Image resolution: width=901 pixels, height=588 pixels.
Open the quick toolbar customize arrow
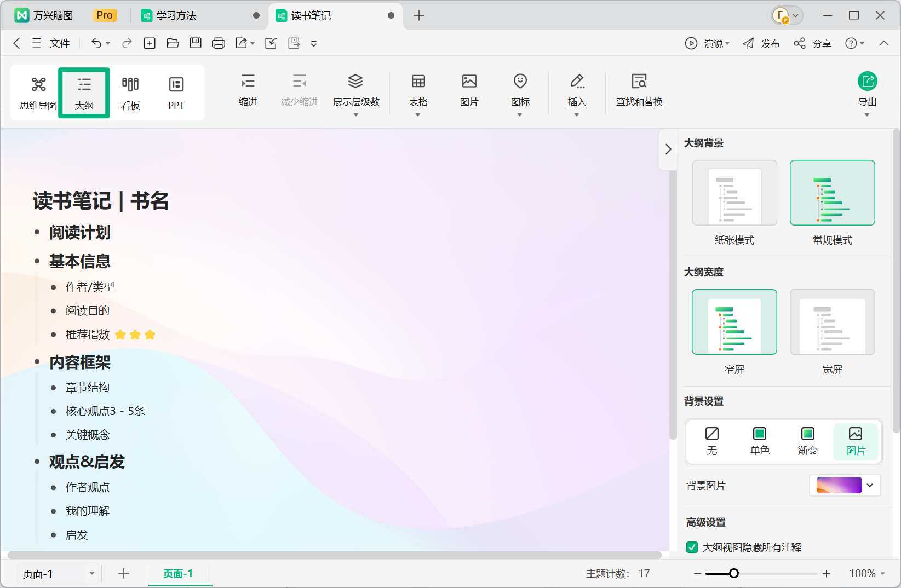[x=314, y=43]
